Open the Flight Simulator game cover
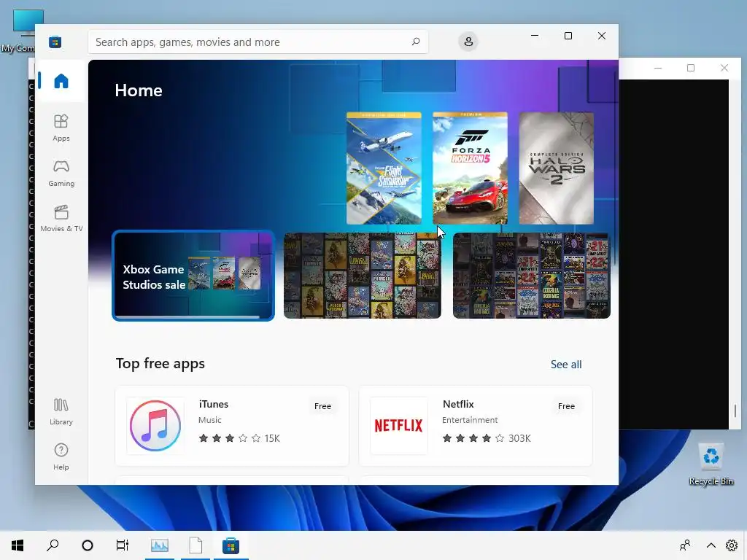 (384, 168)
